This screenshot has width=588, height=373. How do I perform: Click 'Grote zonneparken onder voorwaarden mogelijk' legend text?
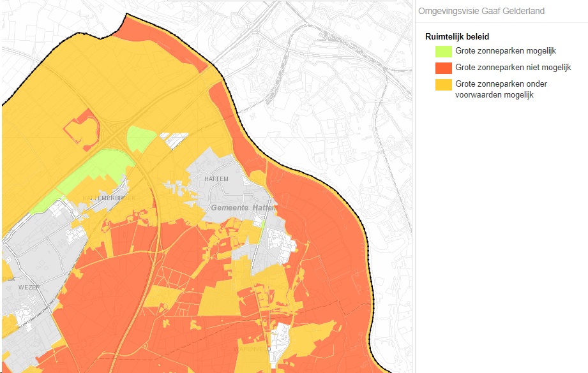[x=501, y=89]
